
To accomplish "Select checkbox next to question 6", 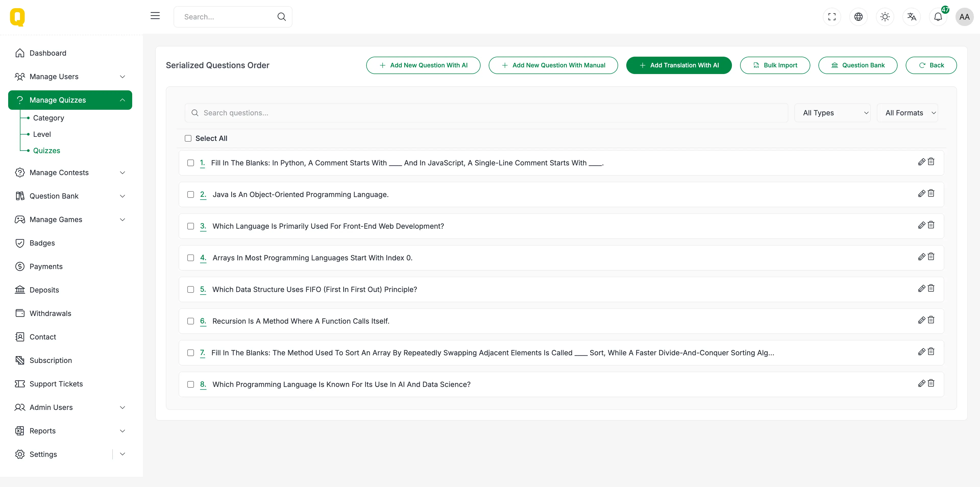I will 191,321.
